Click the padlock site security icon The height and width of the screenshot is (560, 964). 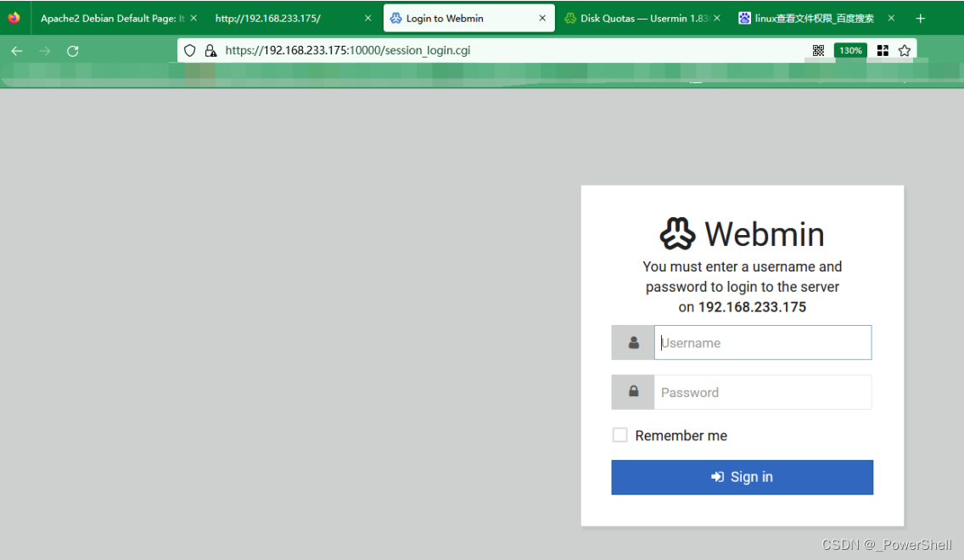tap(210, 50)
